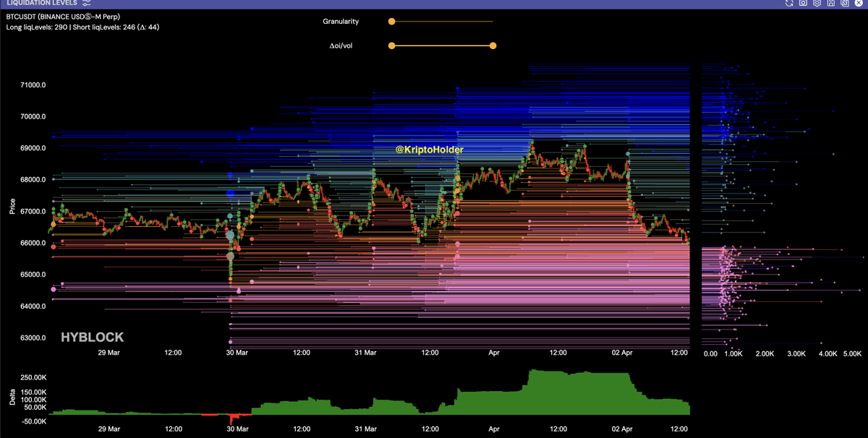The width and height of the screenshot is (868, 438).
Task: Take a chart snapshot with camera icon
Action: (x=803, y=3)
